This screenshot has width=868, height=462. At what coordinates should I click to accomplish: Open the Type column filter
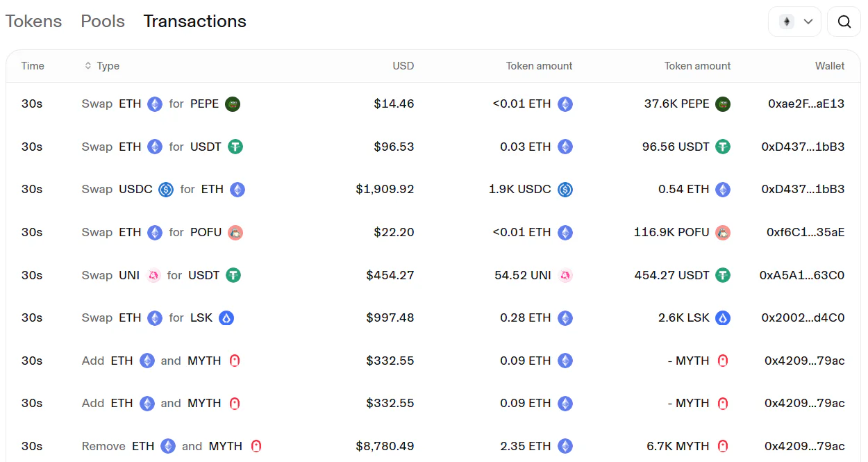coord(102,66)
